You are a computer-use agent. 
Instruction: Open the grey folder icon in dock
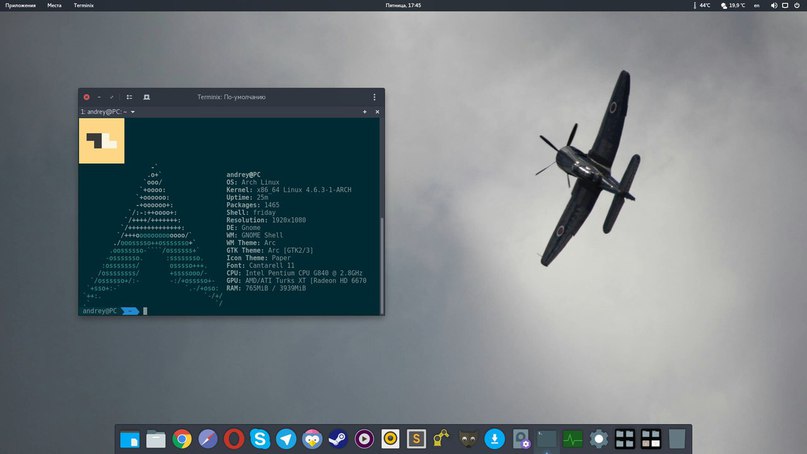(155, 440)
